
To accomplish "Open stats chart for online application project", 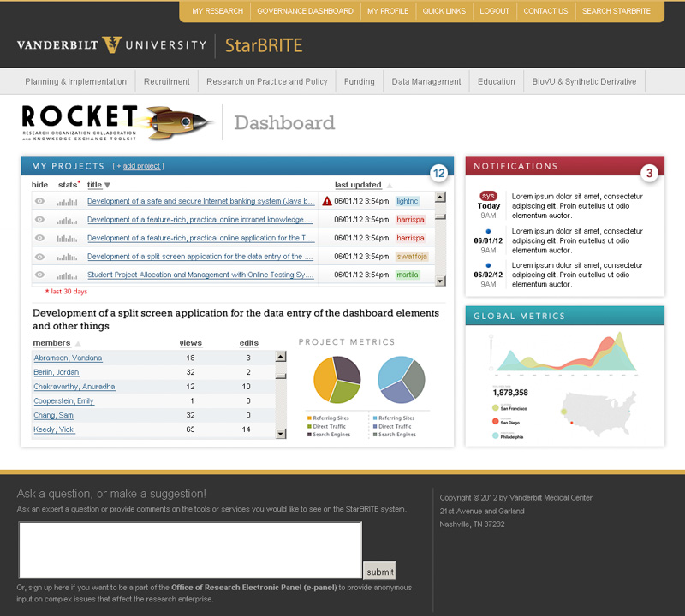I will [67, 239].
